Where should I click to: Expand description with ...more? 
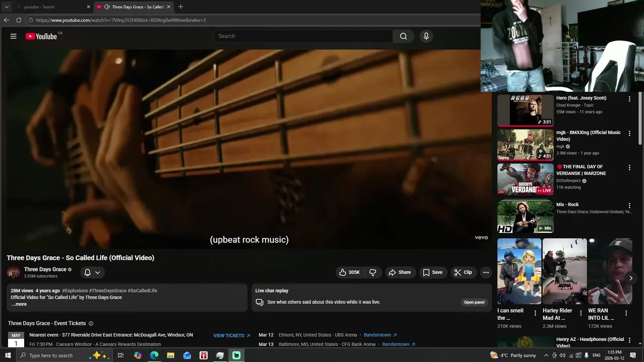tap(19, 304)
